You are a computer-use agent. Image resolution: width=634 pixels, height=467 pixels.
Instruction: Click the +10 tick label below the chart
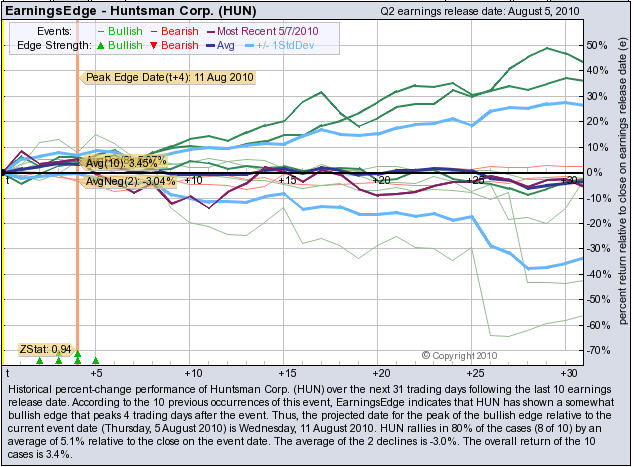coord(193,373)
